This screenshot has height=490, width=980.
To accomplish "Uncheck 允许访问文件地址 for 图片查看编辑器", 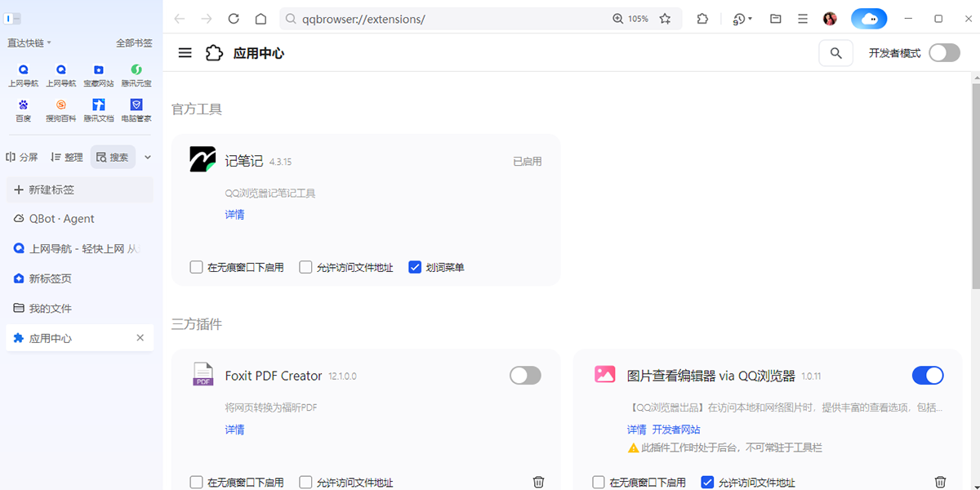I will coord(708,483).
